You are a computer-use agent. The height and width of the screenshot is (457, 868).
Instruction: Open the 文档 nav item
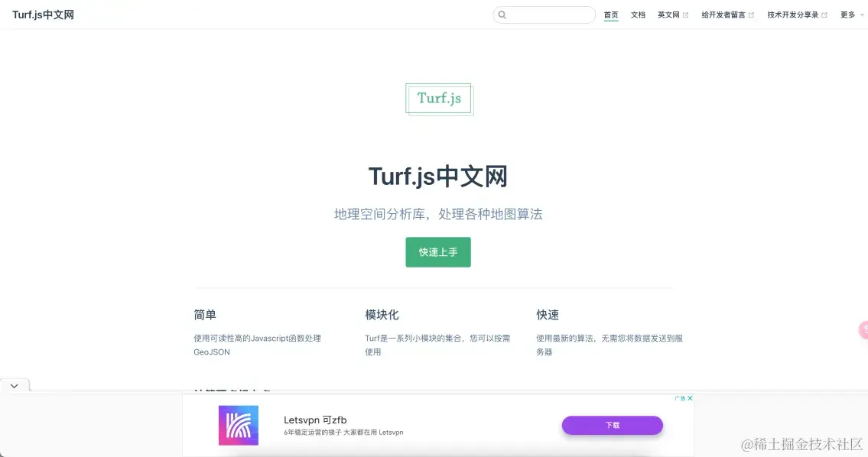(638, 15)
